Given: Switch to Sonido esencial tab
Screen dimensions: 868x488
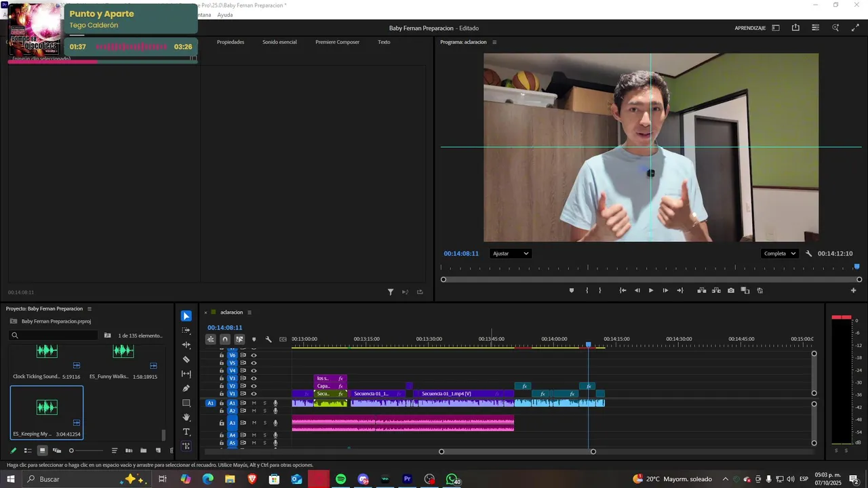Looking at the screenshot, I should [x=279, y=42].
